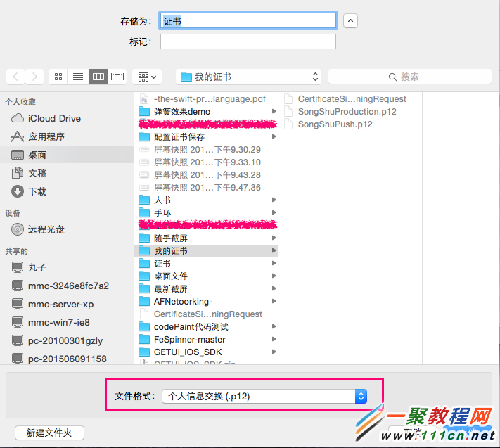This screenshot has height=448, width=500.
Task: Select 桌面 in the sidebar
Action: (67, 155)
